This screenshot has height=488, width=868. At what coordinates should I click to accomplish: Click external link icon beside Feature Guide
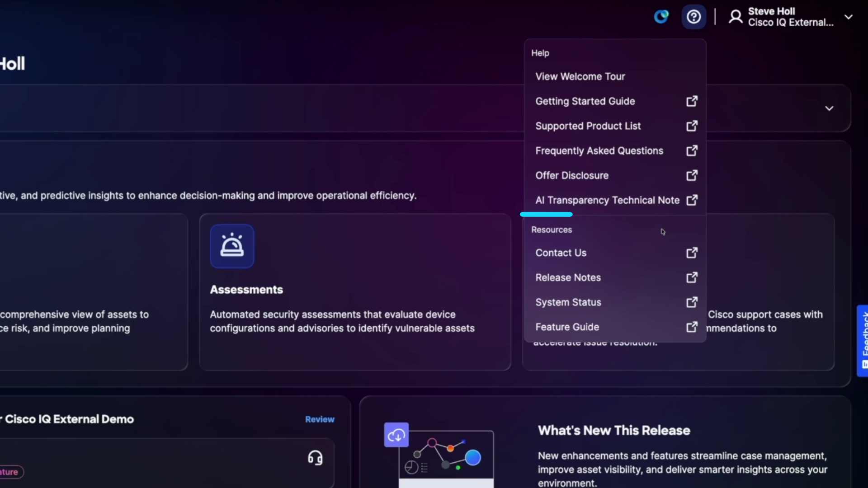(x=692, y=327)
